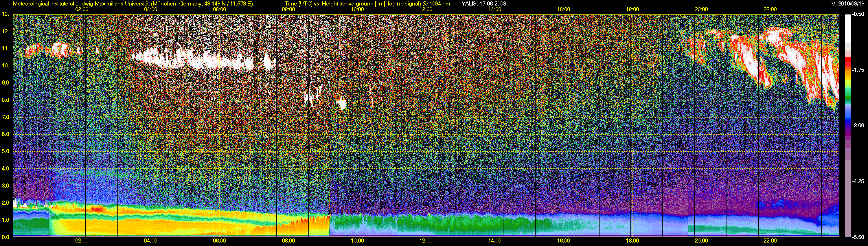868x246 pixels.
Task: Click the 12:00 label on the top time axis
Action: [x=426, y=10]
